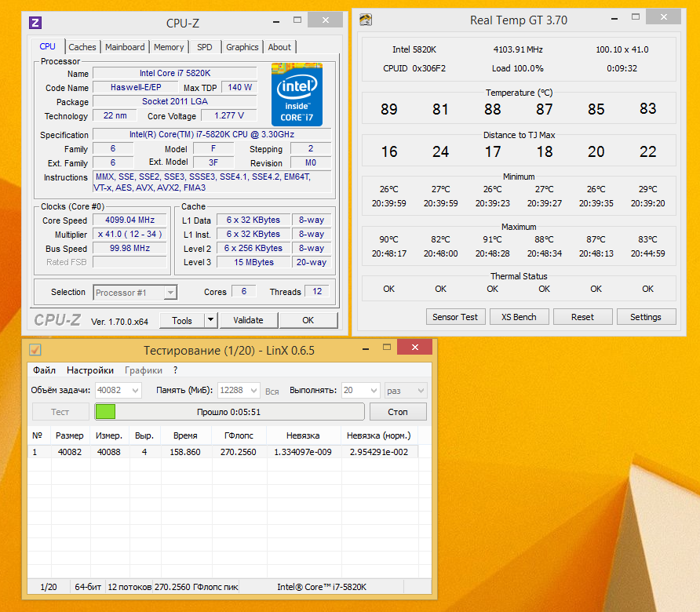The image size is (700, 612).
Task: Click the Level 3 15 MBytes cache value
Action: pos(253,262)
